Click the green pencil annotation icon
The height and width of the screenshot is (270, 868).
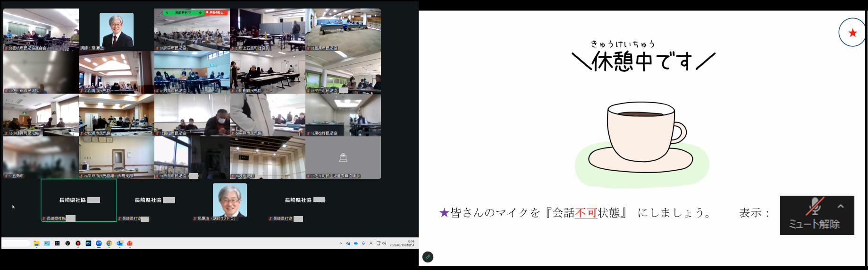click(428, 257)
